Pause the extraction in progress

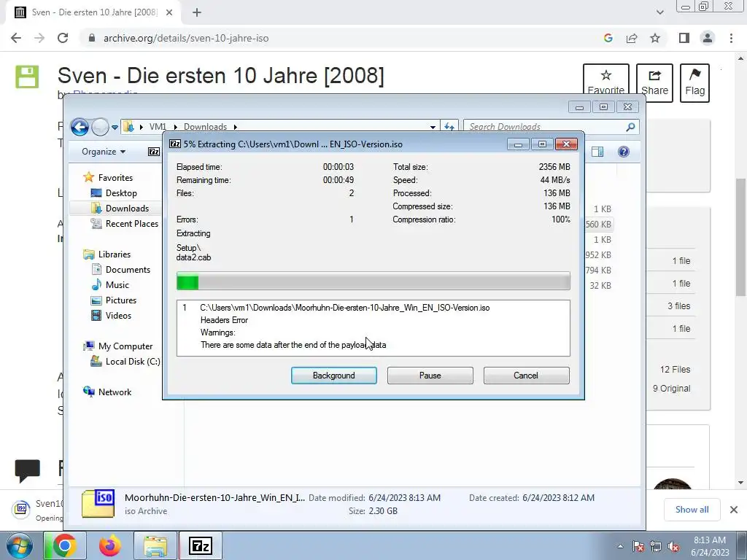point(430,376)
